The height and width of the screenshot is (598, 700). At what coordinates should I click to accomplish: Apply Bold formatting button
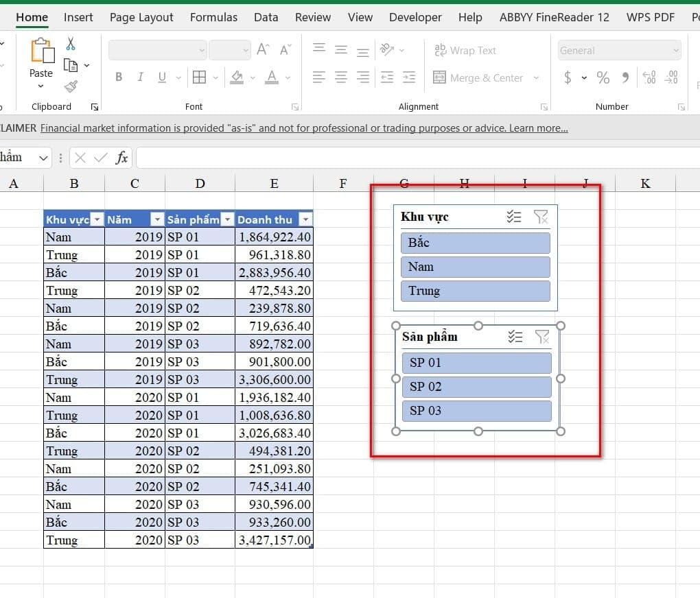pos(119,77)
